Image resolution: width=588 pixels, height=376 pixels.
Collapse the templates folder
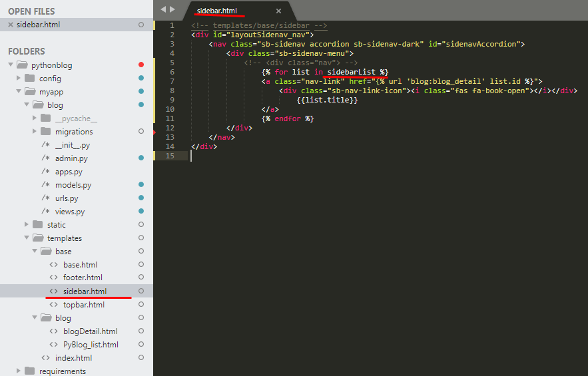27,238
